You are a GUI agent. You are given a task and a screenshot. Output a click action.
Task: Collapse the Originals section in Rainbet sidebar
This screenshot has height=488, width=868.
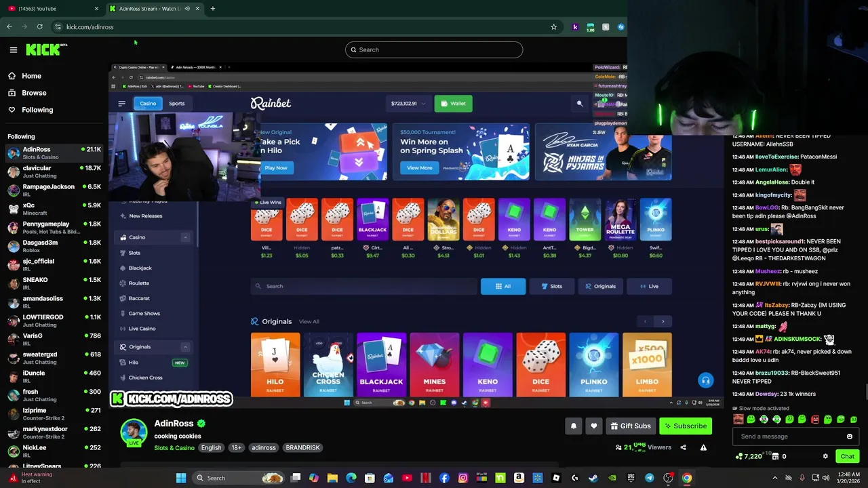[x=185, y=347]
